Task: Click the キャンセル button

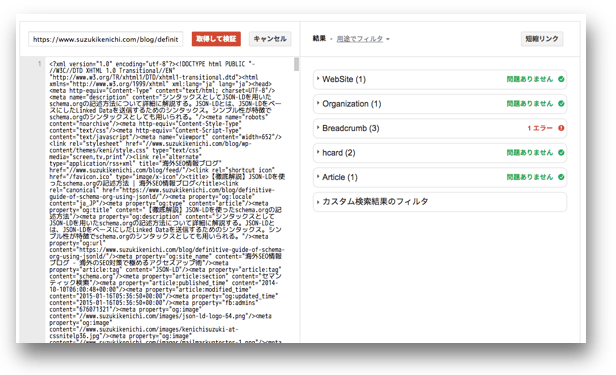Action: coord(270,39)
